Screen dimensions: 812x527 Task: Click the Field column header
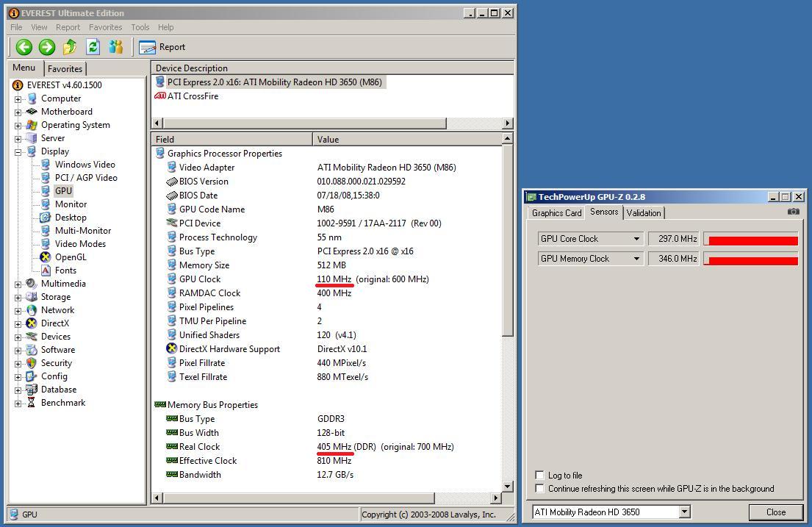(x=232, y=140)
